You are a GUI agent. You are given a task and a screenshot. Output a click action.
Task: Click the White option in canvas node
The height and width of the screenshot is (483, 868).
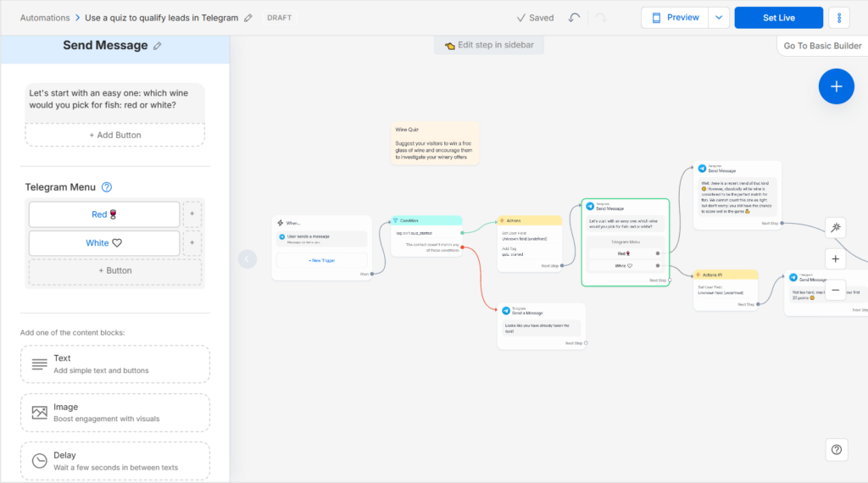coord(625,265)
